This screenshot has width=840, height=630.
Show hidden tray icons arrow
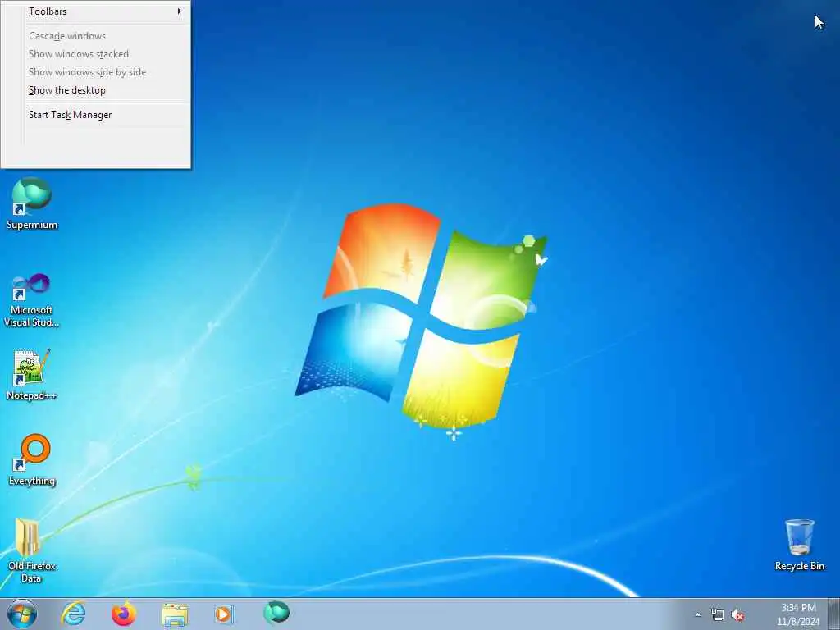(697, 615)
